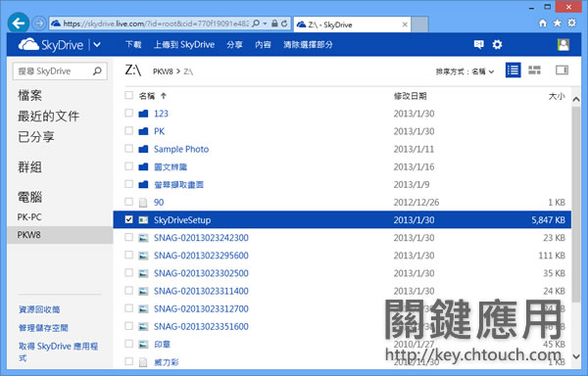The width and height of the screenshot is (588, 376).
Task: Check the box for SNAG-02013023295600
Action: point(128,255)
